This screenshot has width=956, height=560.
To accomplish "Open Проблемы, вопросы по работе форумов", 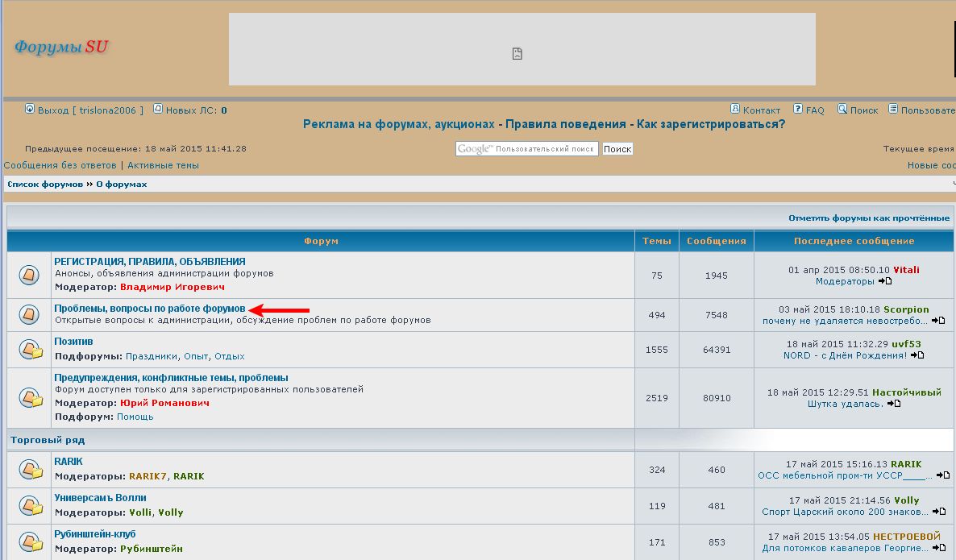I will pyautogui.click(x=149, y=309).
